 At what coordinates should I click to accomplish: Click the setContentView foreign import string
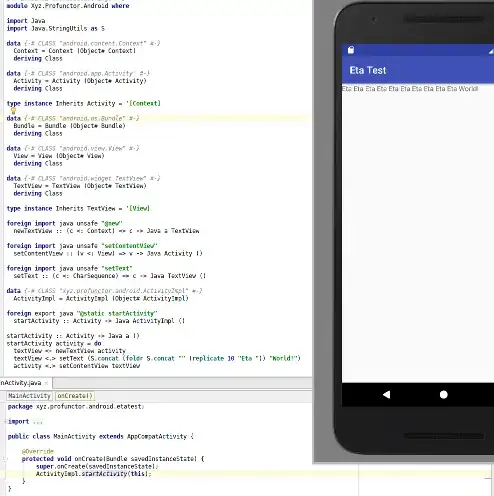129,246
